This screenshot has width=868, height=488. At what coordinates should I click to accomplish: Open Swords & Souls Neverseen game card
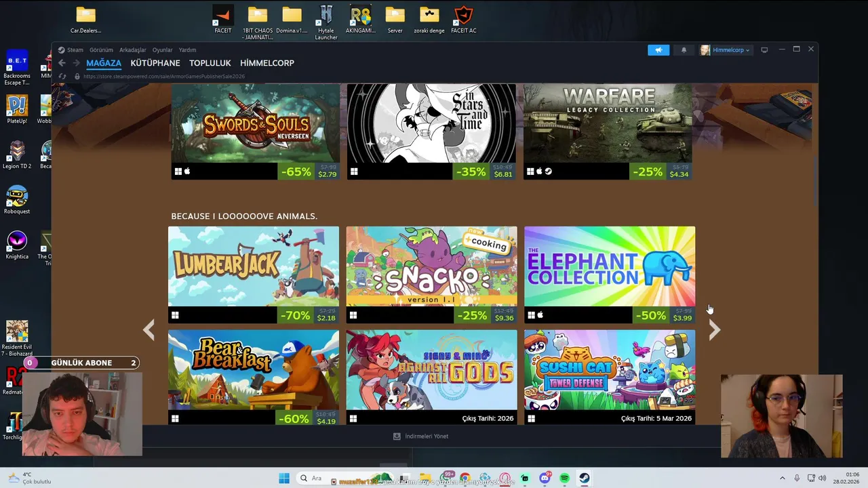[255, 131]
